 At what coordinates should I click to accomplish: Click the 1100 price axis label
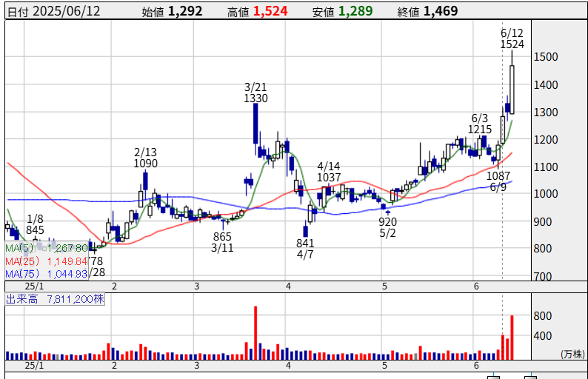tap(546, 167)
